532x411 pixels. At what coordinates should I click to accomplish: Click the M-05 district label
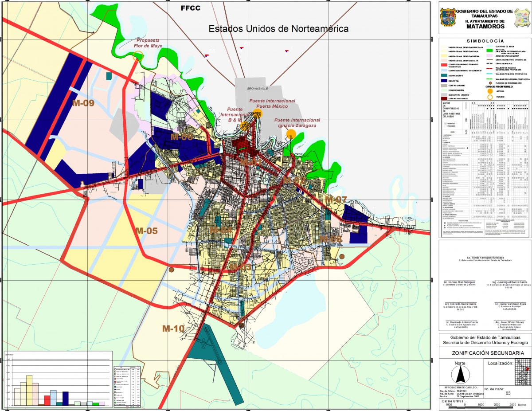pos(147,231)
